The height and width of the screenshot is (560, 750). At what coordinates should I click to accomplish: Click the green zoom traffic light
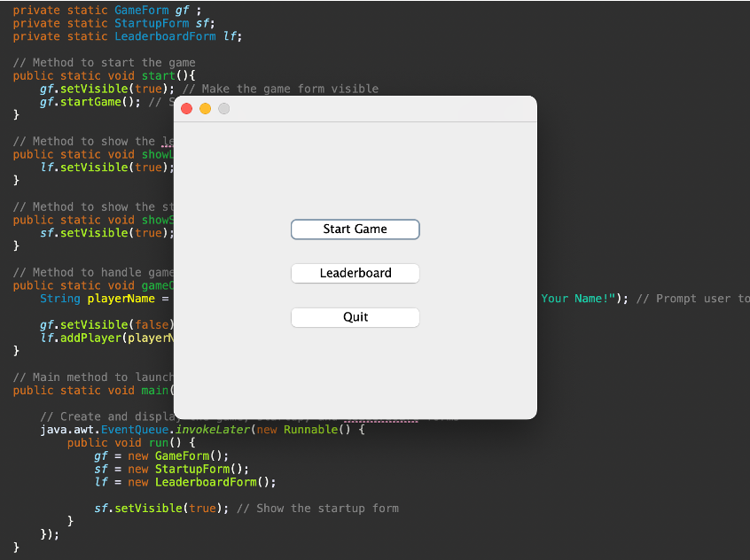pos(223,108)
